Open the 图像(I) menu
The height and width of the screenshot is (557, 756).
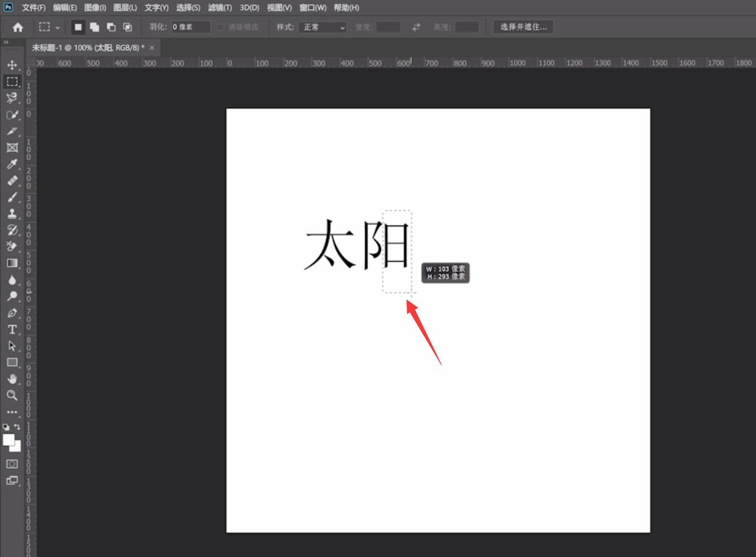pos(95,7)
